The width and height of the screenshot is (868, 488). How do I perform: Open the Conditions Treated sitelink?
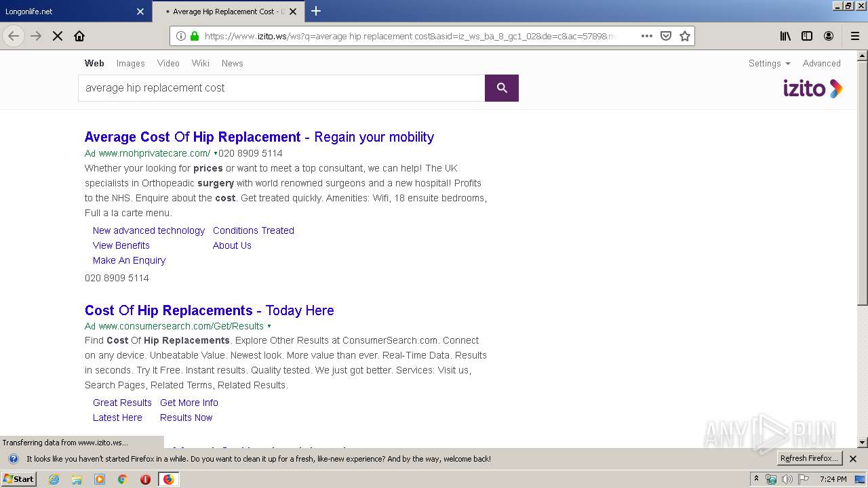(254, 230)
